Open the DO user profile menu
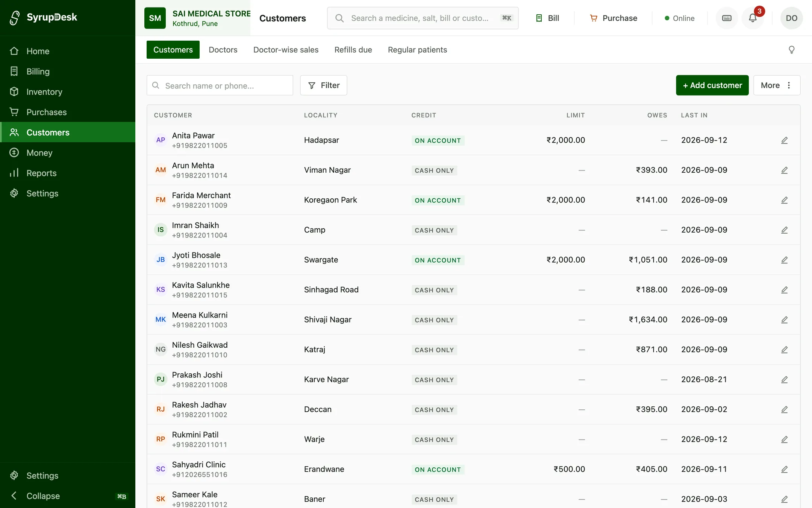The width and height of the screenshot is (812, 508). coord(791,18)
